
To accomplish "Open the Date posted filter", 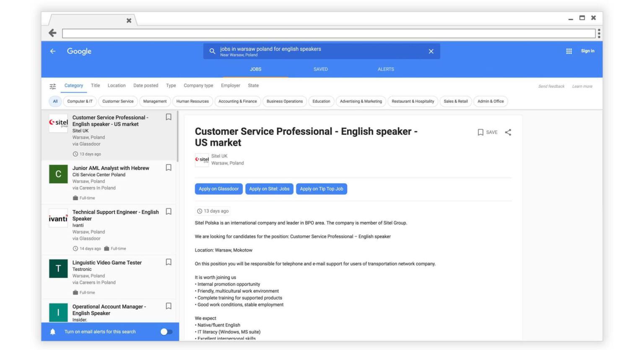I will tap(146, 86).
